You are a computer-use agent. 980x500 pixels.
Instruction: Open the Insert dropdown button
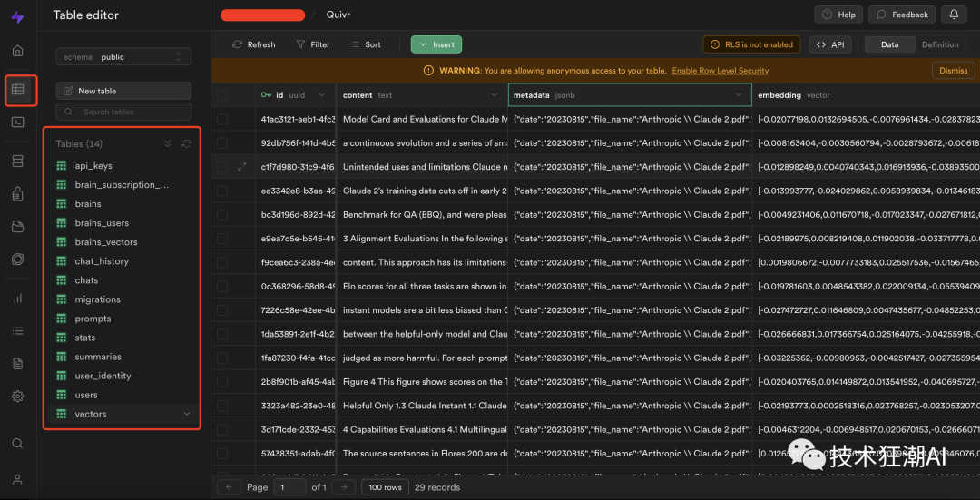pyautogui.click(x=436, y=44)
